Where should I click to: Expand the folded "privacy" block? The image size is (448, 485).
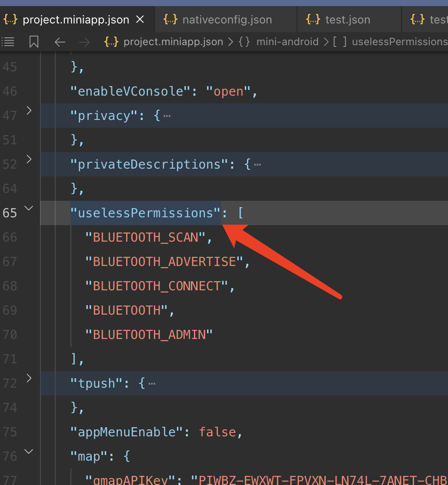(x=29, y=111)
